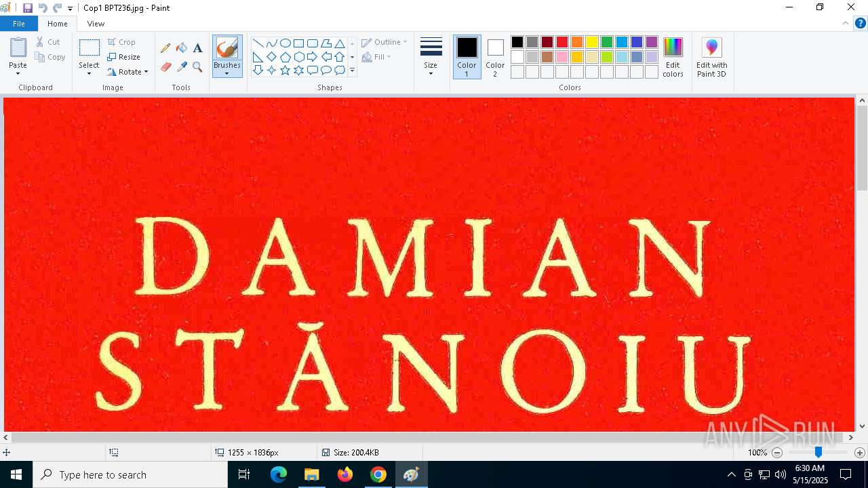Select the Pencil tool
Image resolution: width=868 pixels, height=488 pixels.
coord(165,48)
